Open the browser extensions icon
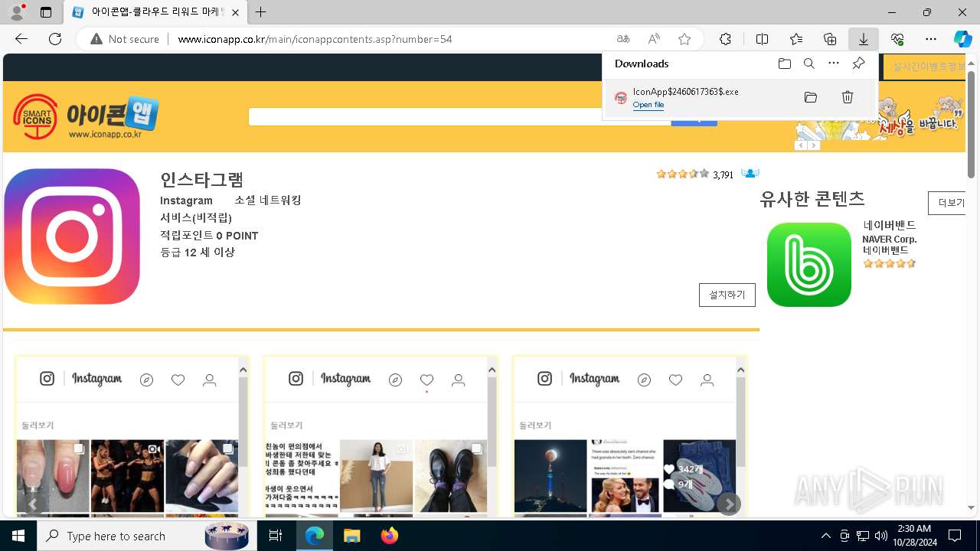 click(x=725, y=39)
